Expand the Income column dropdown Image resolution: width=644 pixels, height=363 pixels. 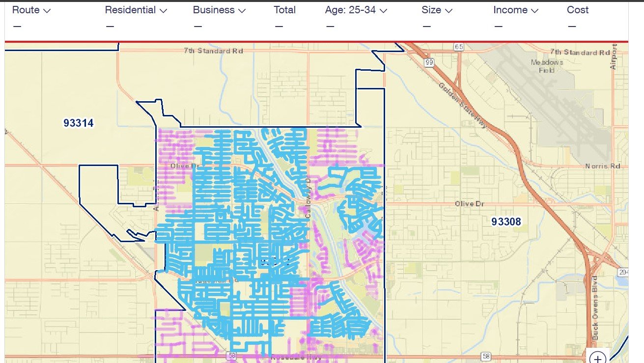pyautogui.click(x=516, y=10)
